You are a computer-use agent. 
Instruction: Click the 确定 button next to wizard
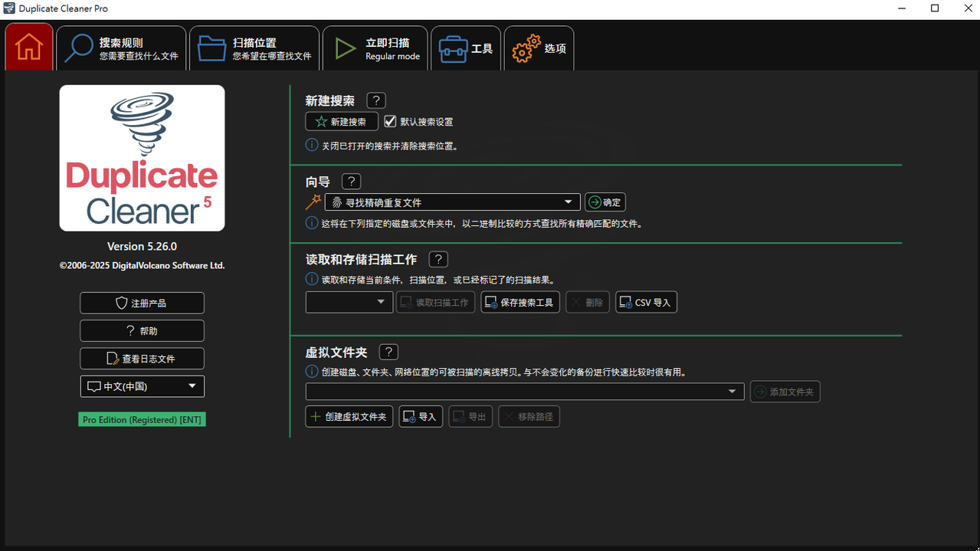(x=605, y=202)
